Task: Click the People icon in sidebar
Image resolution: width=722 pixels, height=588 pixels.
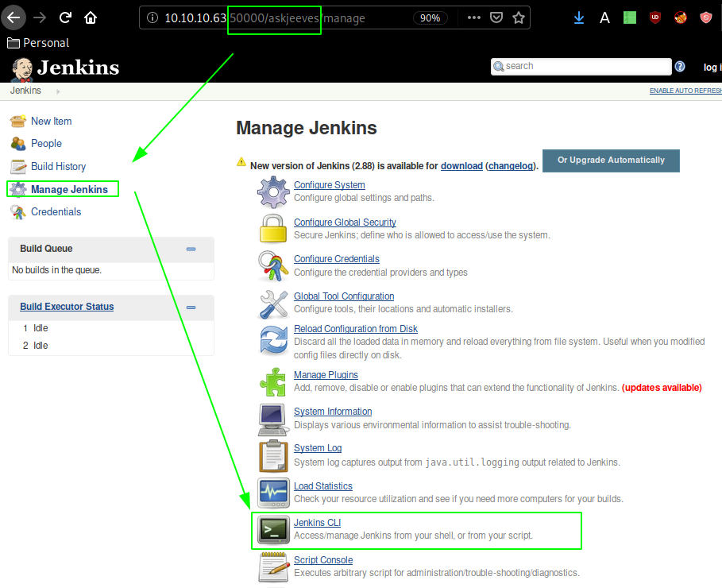Action: point(18,143)
